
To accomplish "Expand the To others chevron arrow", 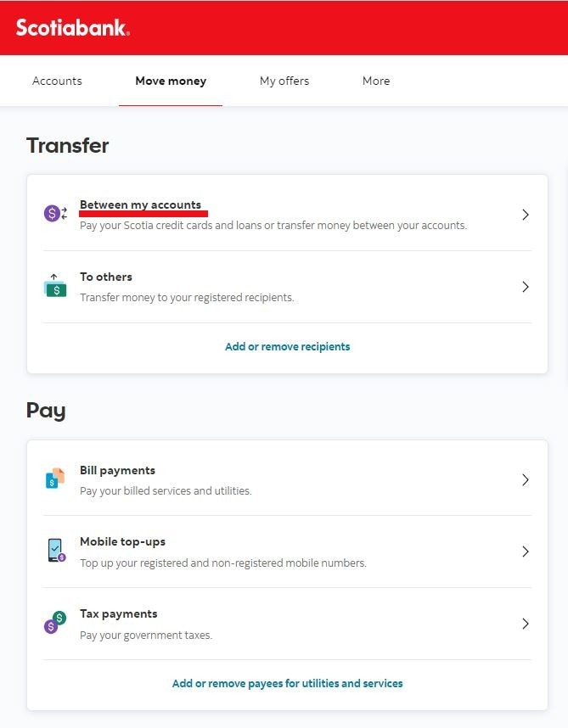I will [x=526, y=286].
